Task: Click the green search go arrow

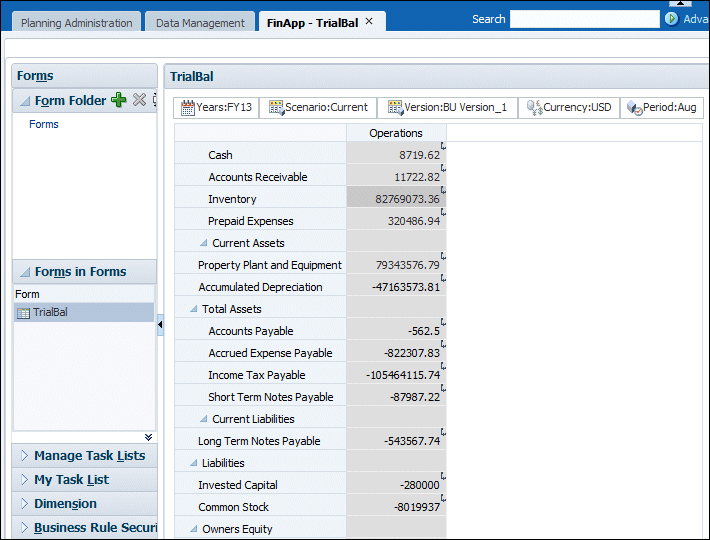Action: (x=672, y=19)
